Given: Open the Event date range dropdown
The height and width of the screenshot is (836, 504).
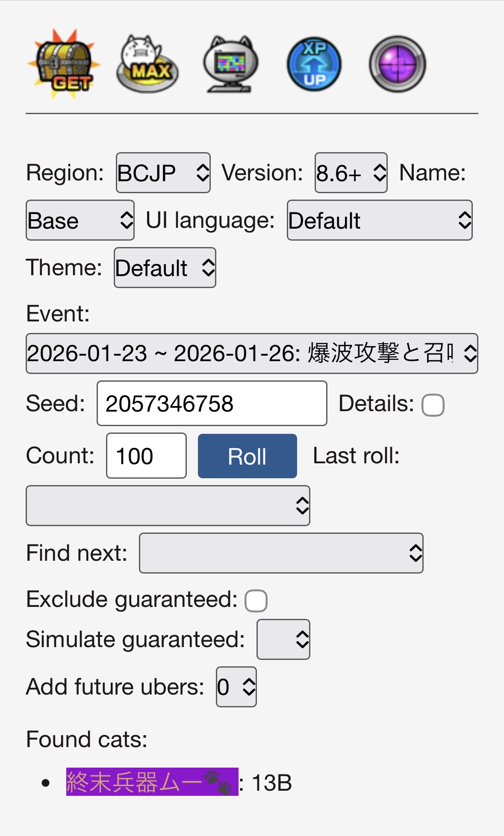Looking at the screenshot, I should [252, 353].
